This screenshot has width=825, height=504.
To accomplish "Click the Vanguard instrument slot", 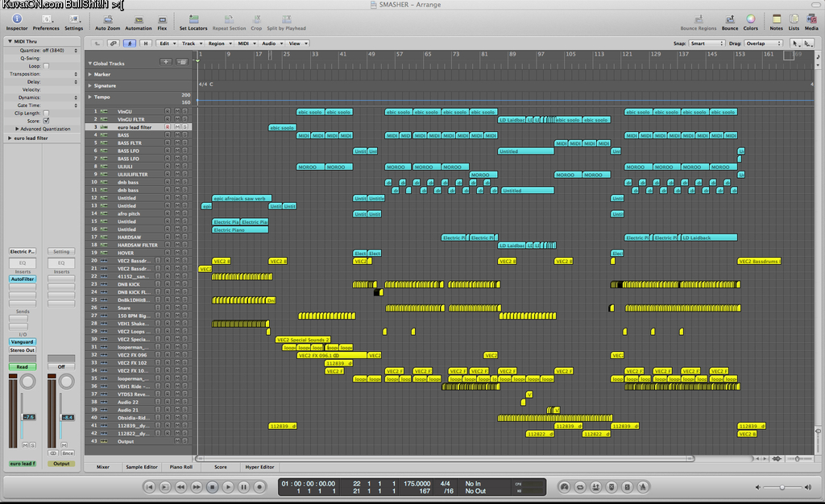I will click(23, 342).
